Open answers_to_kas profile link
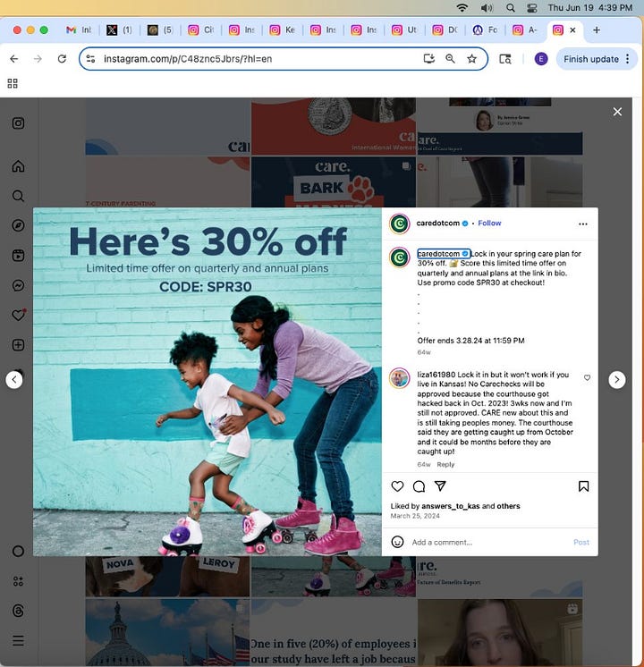The image size is (644, 667). (x=450, y=506)
